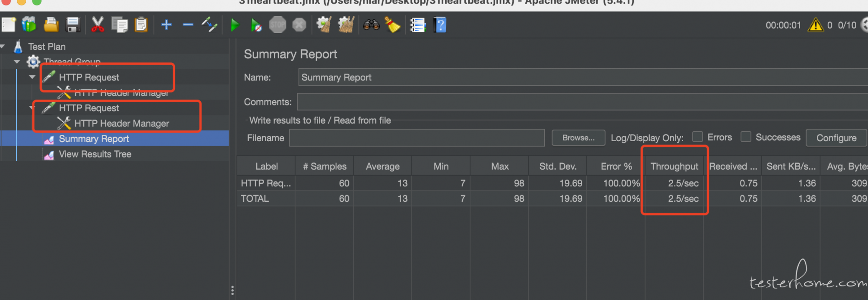Screen dimensions: 868x300
Task: Toggle the Successes checkbox
Action: [x=746, y=137]
